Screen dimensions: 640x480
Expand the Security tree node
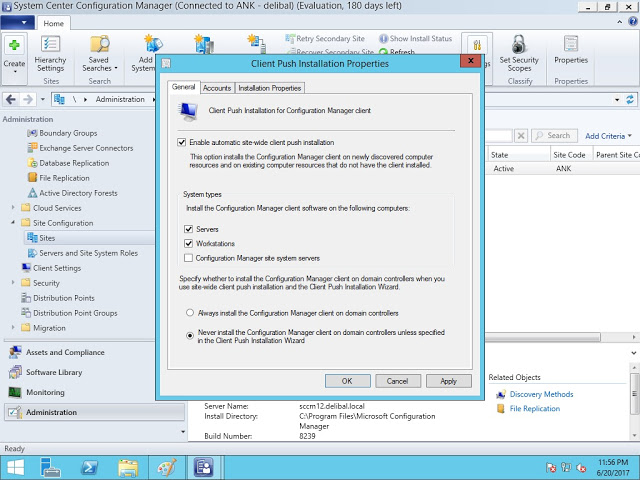pos(15,283)
